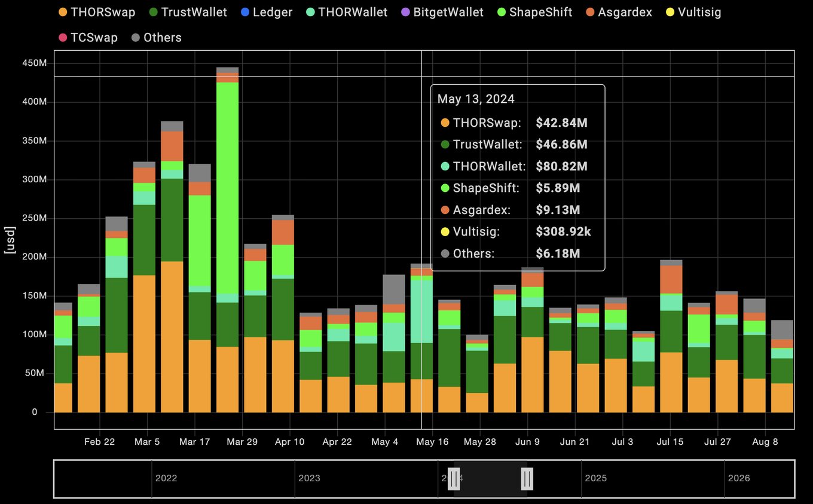
Task: Click the 'Jul 27' x-axis label
Action: [x=717, y=442]
